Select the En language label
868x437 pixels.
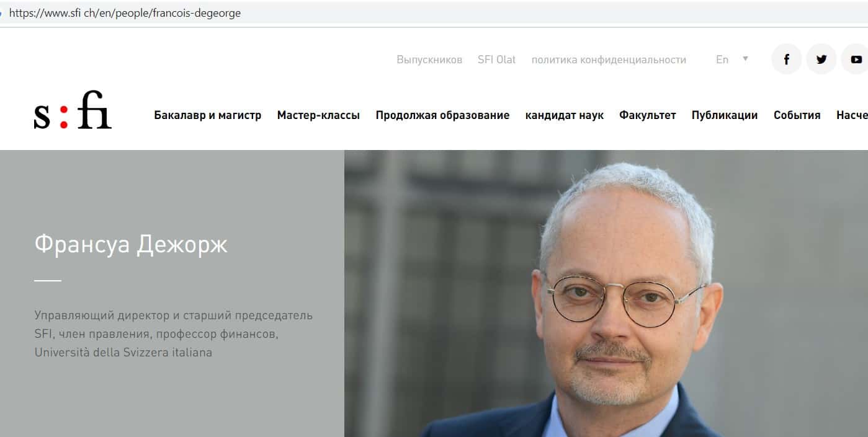coord(722,60)
